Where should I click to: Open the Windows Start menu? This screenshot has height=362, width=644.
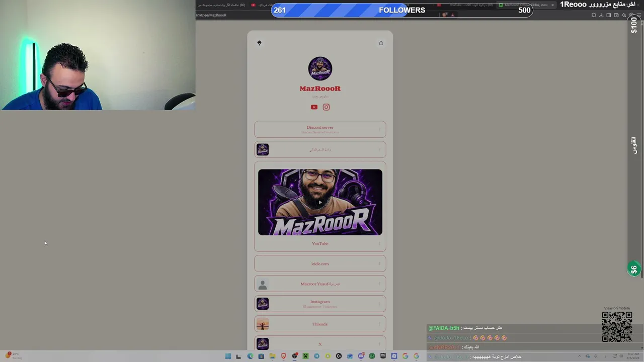point(228,356)
